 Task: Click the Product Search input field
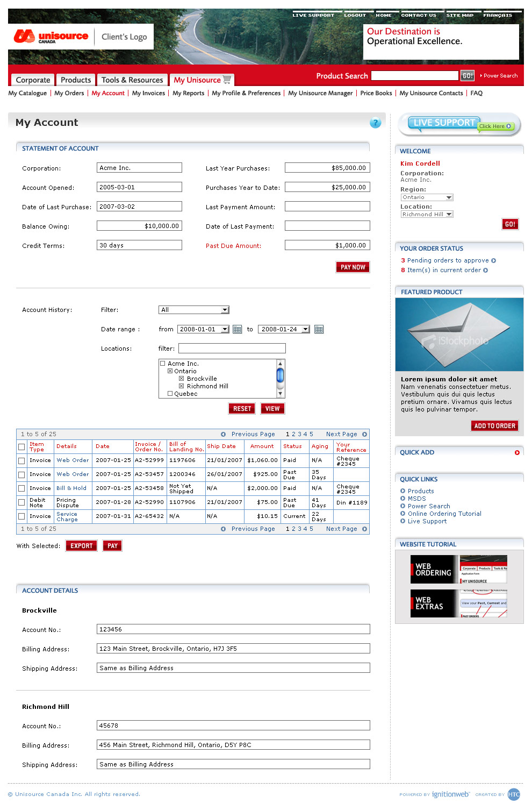click(414, 76)
